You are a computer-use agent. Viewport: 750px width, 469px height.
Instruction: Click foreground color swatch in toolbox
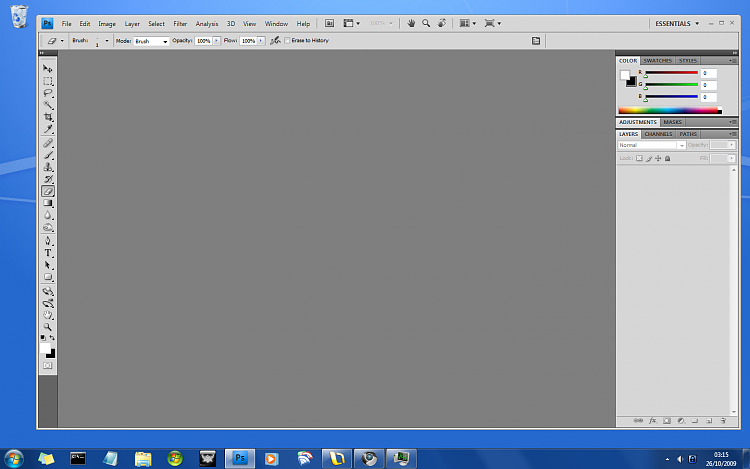(x=45, y=349)
